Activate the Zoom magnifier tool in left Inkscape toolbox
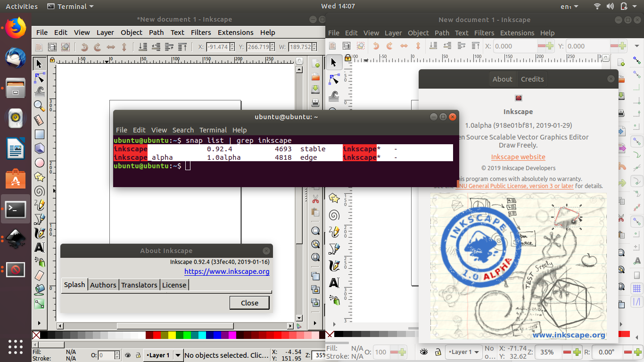 40,106
